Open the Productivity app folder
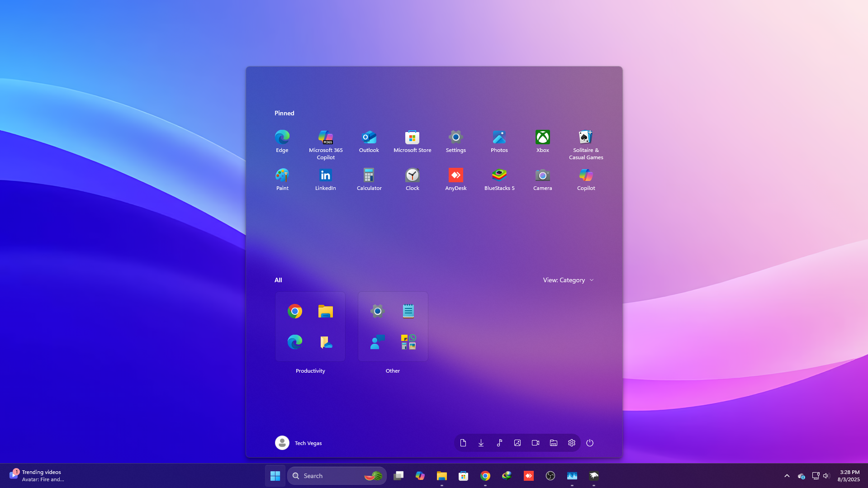 click(310, 326)
